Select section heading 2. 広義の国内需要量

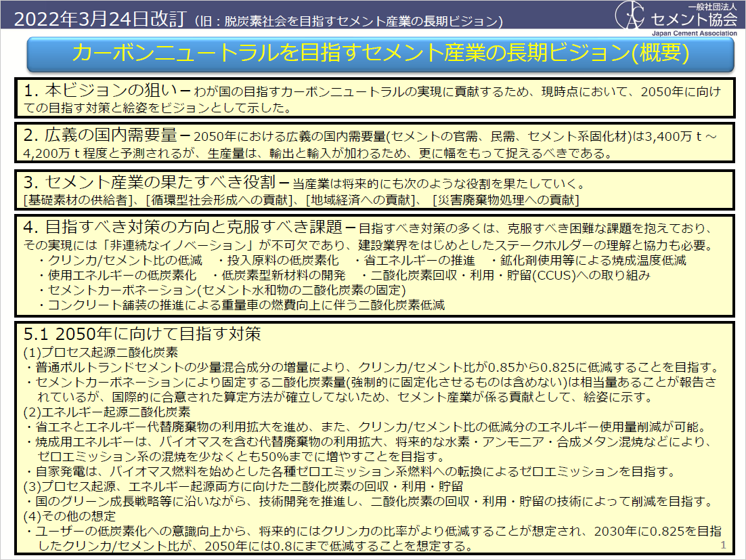click(102, 133)
